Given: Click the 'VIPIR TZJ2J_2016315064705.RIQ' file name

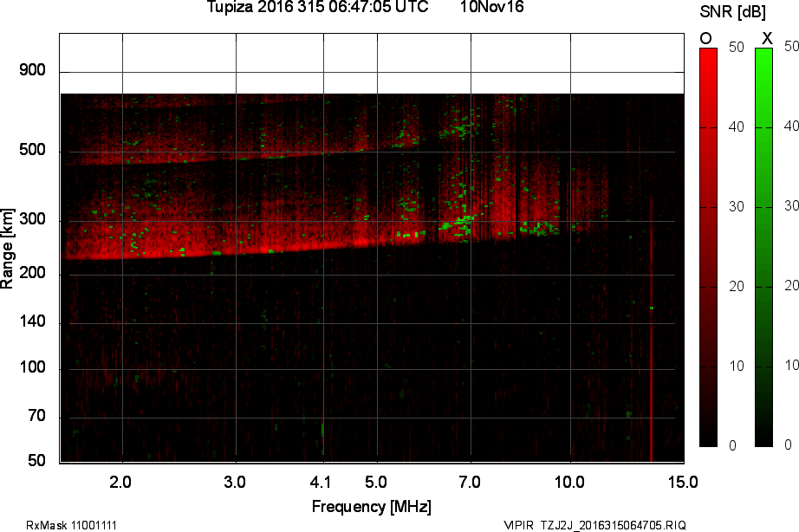Looking at the screenshot, I should pyautogui.click(x=594, y=525).
